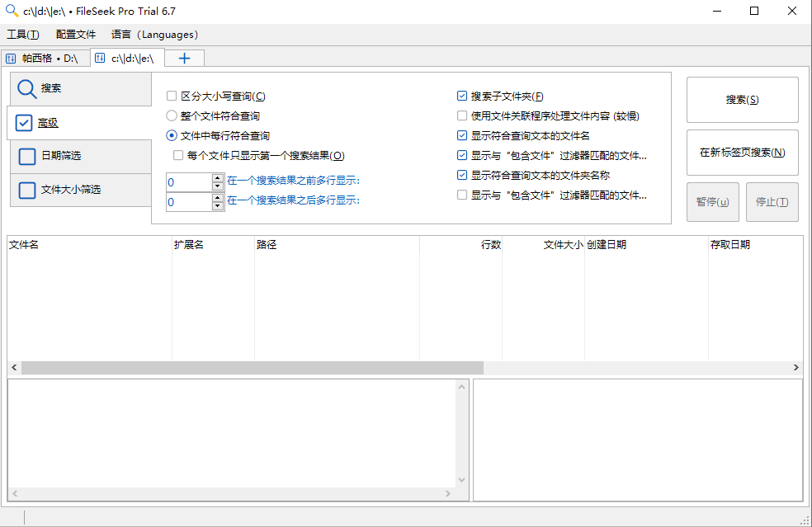This screenshot has height=527, width=812.
Task: Click the profile icon on the c:\|d:\|e:\ tab
Action: point(100,58)
